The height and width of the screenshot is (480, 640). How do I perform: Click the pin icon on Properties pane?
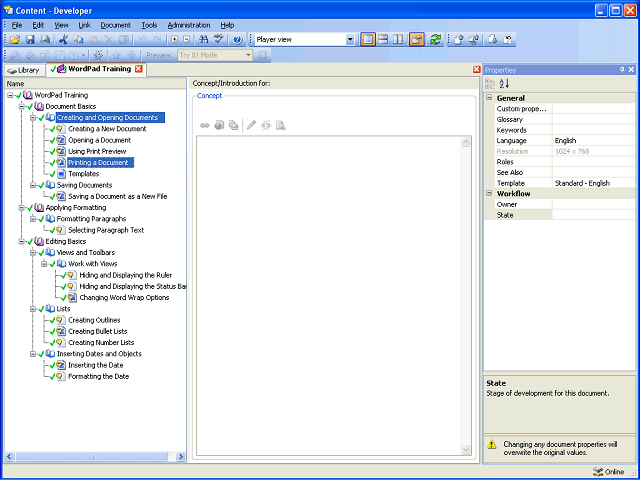(x=622, y=70)
